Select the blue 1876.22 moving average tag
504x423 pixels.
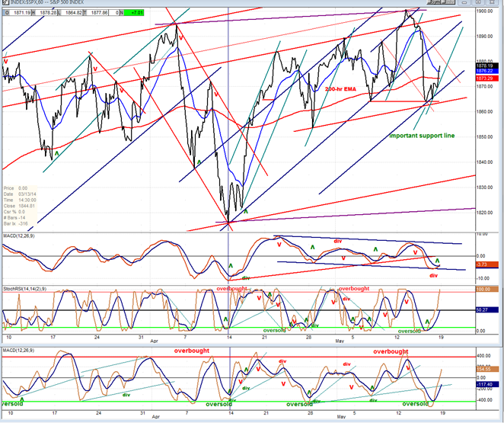486,71
